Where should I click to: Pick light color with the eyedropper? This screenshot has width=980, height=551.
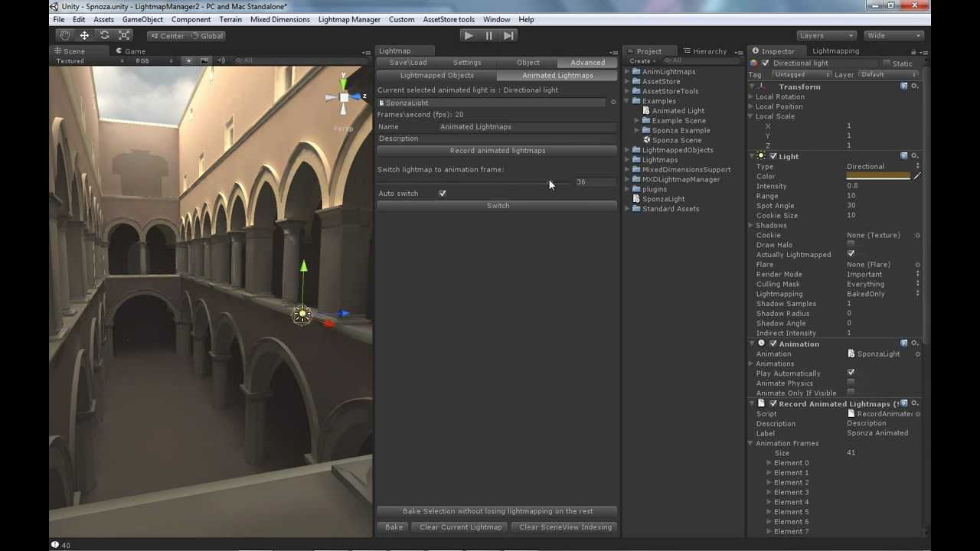[917, 176]
